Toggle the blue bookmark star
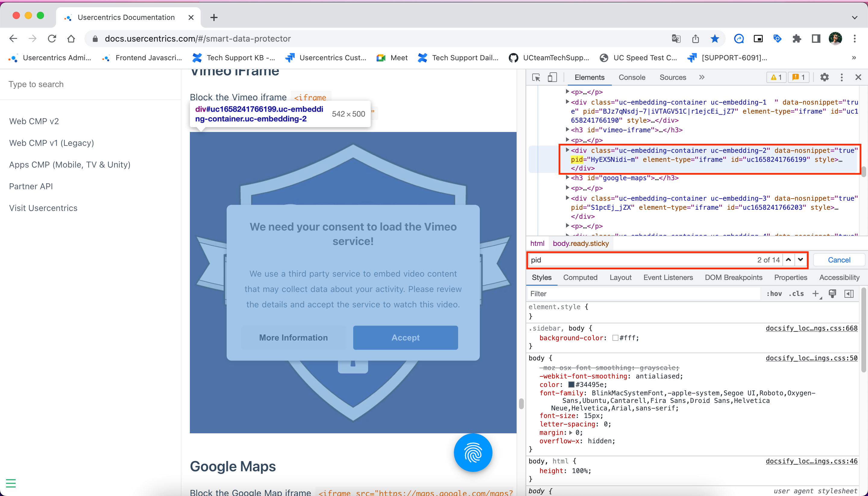Image resolution: width=868 pixels, height=496 pixels. point(715,39)
